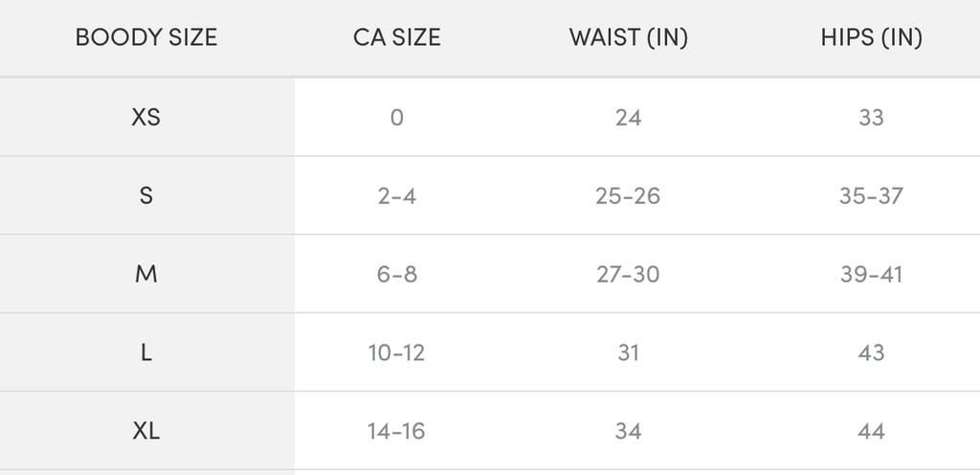
Task: Select the L size row label
Action: tap(146, 352)
